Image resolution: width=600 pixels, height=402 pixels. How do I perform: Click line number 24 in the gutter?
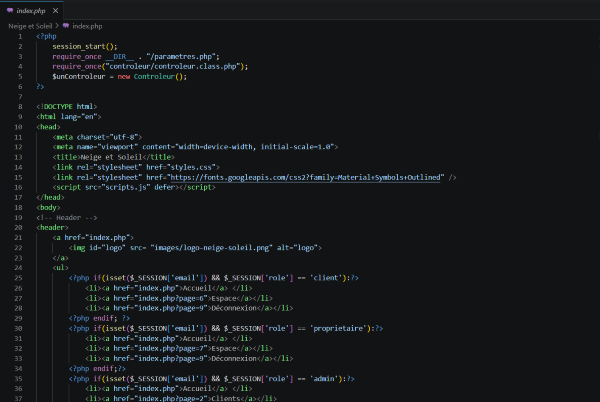(18, 268)
